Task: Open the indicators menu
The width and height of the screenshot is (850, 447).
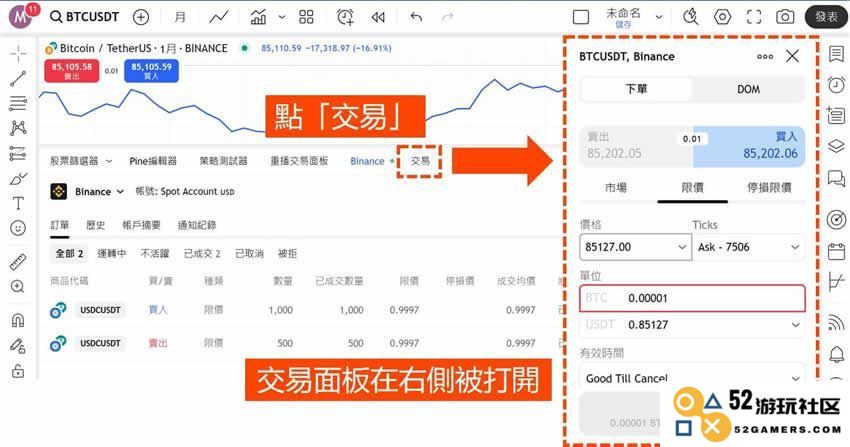Action: coord(258,17)
